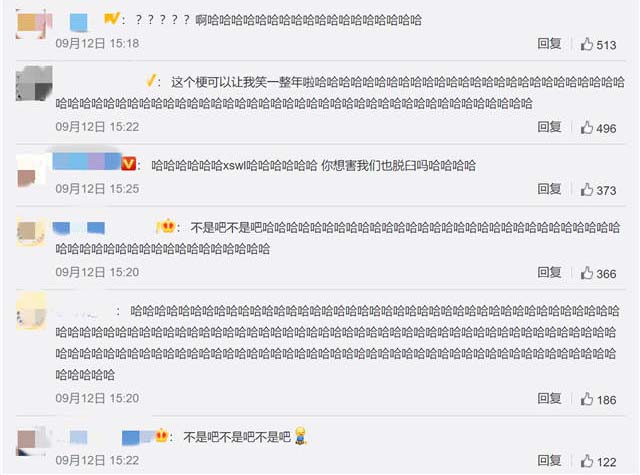The width and height of the screenshot is (640, 475).
Task: Open avatar of the 15:20 all-哈哈 comment
Action: click(x=32, y=311)
